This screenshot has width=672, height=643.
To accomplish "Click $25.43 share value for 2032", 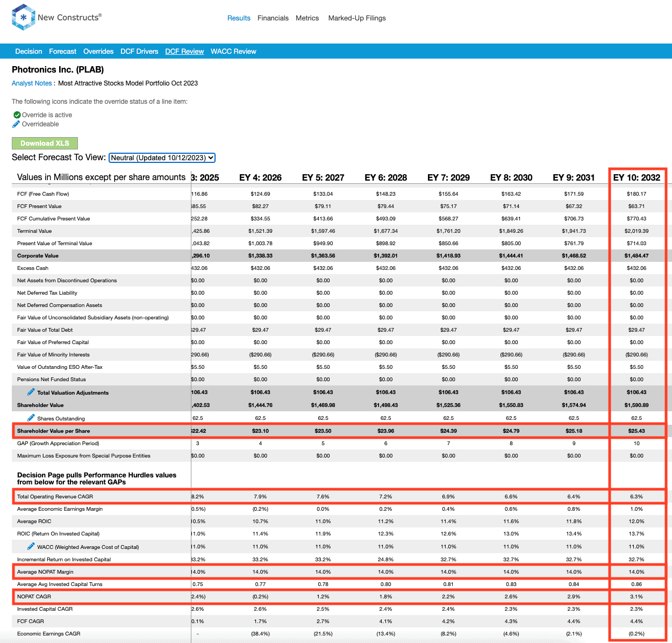I will 637,431.
